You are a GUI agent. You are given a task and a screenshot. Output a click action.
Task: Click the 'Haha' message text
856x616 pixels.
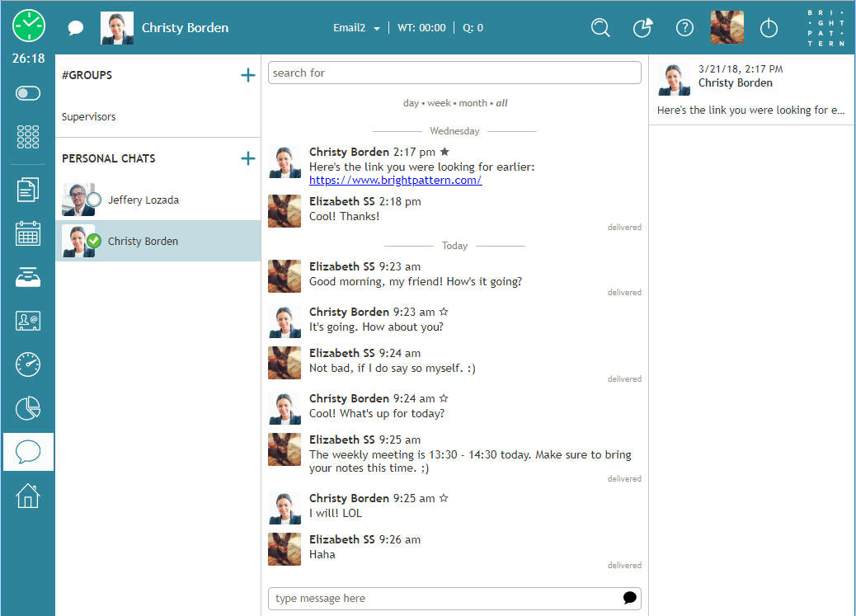pyautogui.click(x=322, y=554)
